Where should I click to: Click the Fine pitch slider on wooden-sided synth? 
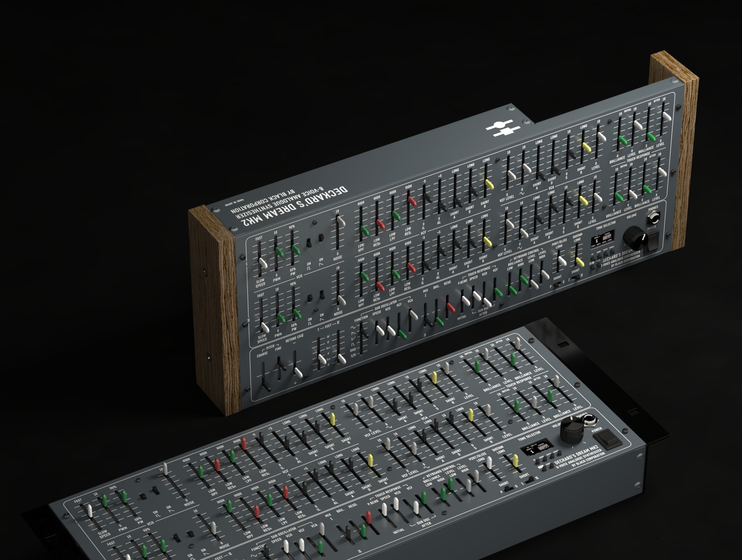(x=281, y=365)
